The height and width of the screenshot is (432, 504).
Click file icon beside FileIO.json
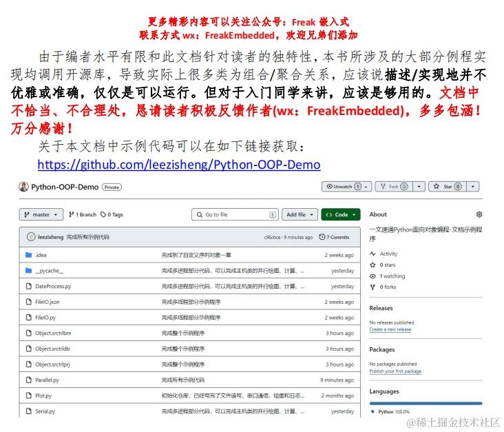click(x=29, y=302)
